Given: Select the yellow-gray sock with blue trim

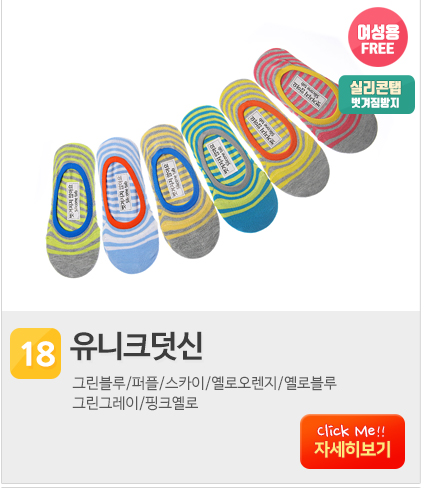Looking at the screenshot, I should pyautogui.click(x=179, y=191).
